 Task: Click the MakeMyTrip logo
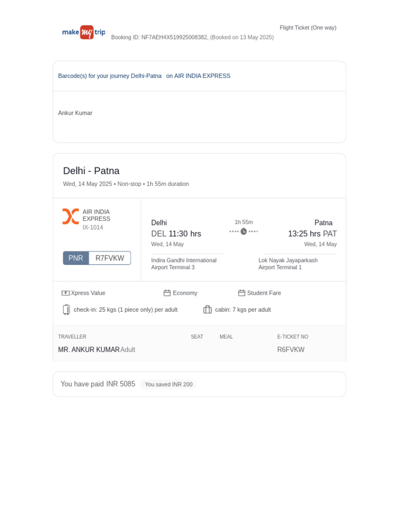(x=84, y=32)
